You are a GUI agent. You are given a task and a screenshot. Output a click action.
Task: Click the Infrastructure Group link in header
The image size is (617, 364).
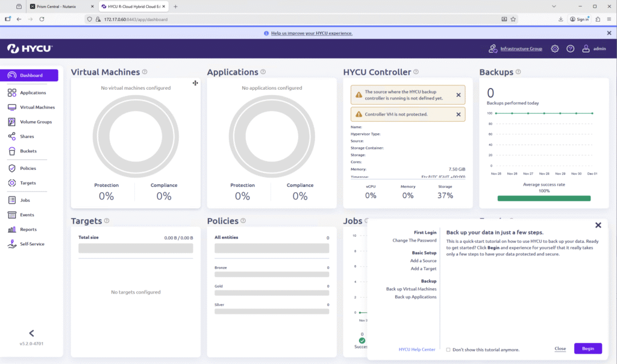pos(521,49)
